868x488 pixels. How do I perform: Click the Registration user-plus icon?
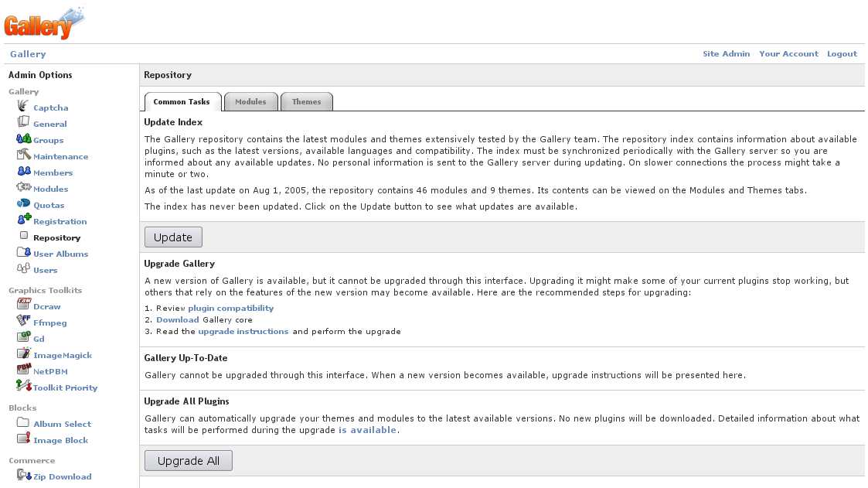click(24, 219)
